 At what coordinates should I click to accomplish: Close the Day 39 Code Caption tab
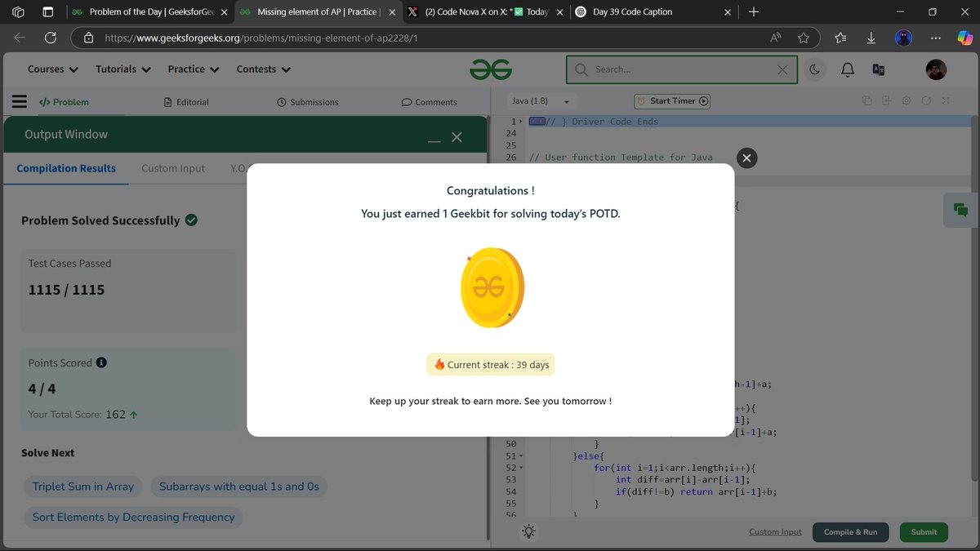[727, 12]
